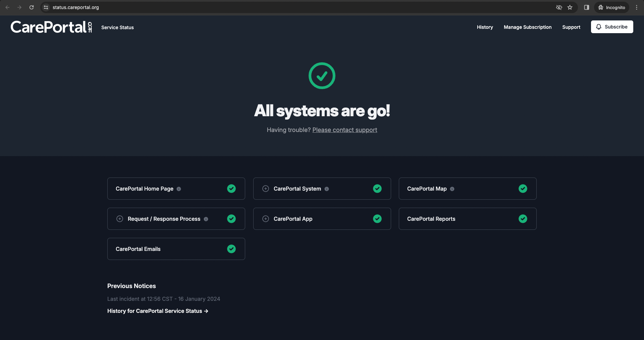Viewport: 644px width, 340px height.
Task: Click the info icon next to CarePortal Home Page
Action: (179, 189)
